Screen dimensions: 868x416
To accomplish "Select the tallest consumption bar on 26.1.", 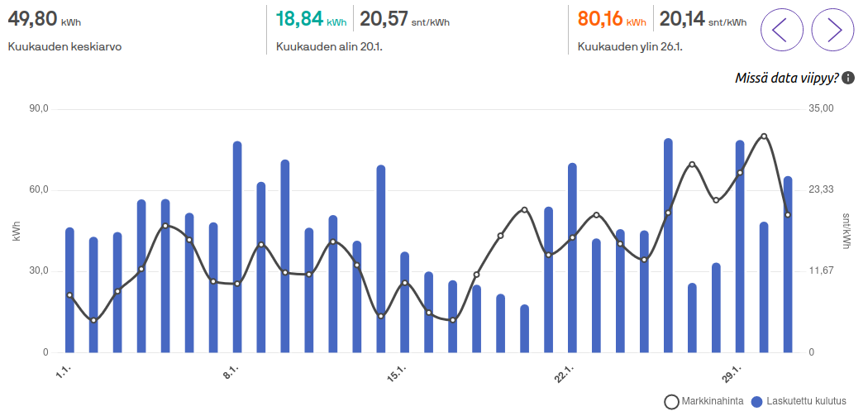I will (668, 246).
